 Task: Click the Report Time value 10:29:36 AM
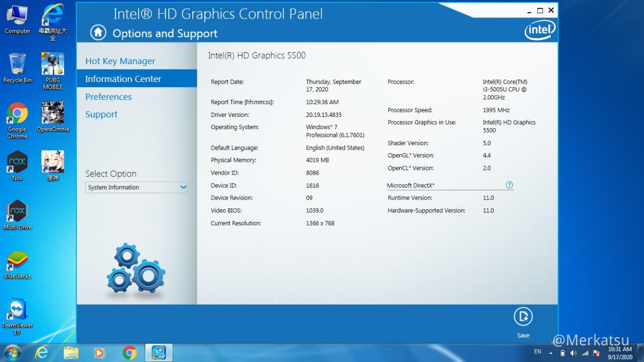click(322, 102)
